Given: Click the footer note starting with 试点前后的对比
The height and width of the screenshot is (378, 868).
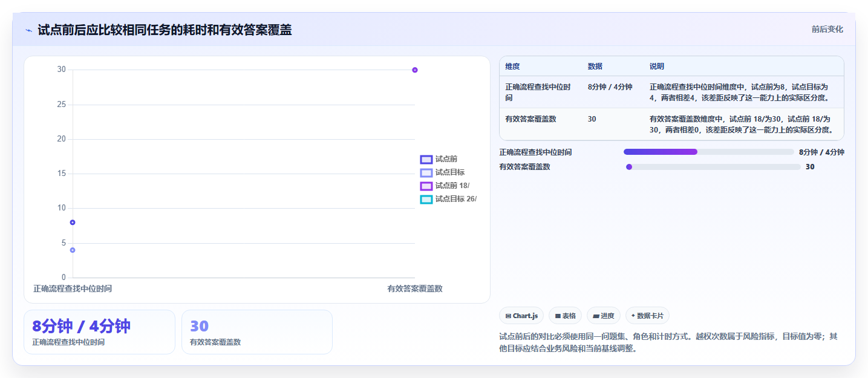Looking at the screenshot, I should tap(668, 342).
